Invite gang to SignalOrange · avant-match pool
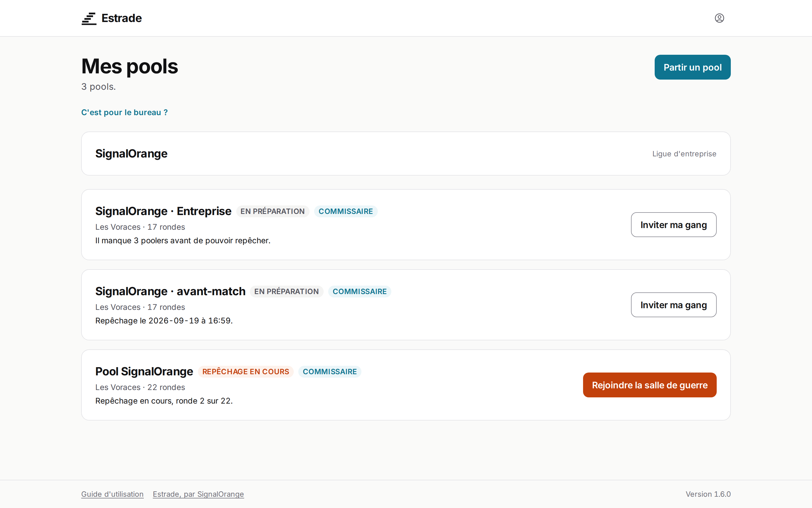The height and width of the screenshot is (508, 812). pyautogui.click(x=673, y=305)
